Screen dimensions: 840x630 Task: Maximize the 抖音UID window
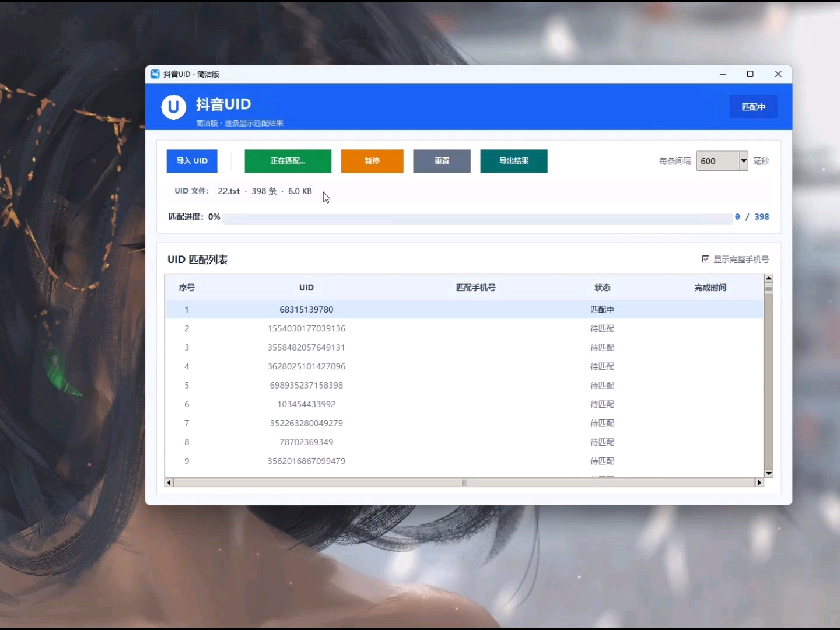[750, 74]
